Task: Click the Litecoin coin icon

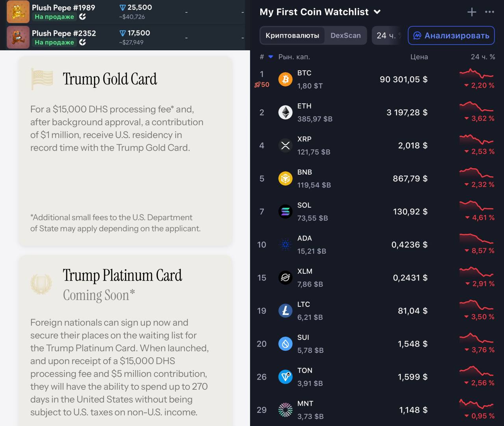Action: tap(285, 311)
